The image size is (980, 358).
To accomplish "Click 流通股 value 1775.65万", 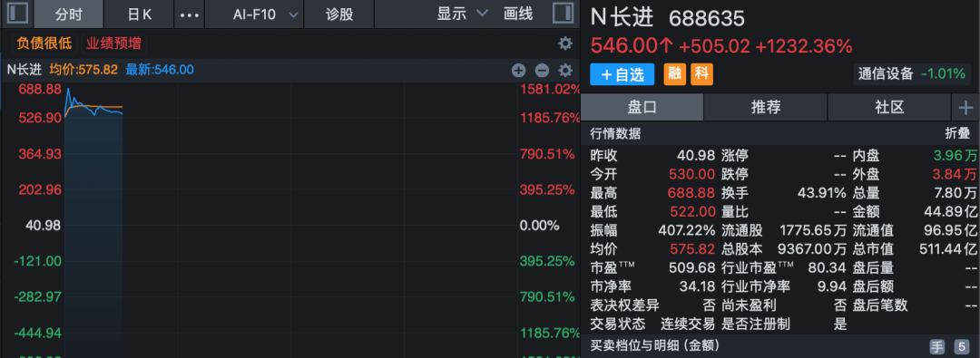I will tap(813, 230).
